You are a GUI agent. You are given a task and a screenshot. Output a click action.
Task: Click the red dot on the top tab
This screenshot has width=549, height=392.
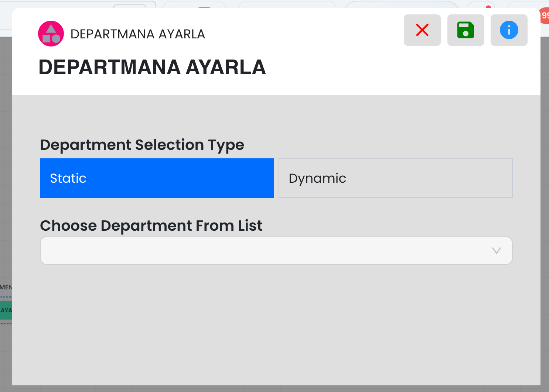488,7
